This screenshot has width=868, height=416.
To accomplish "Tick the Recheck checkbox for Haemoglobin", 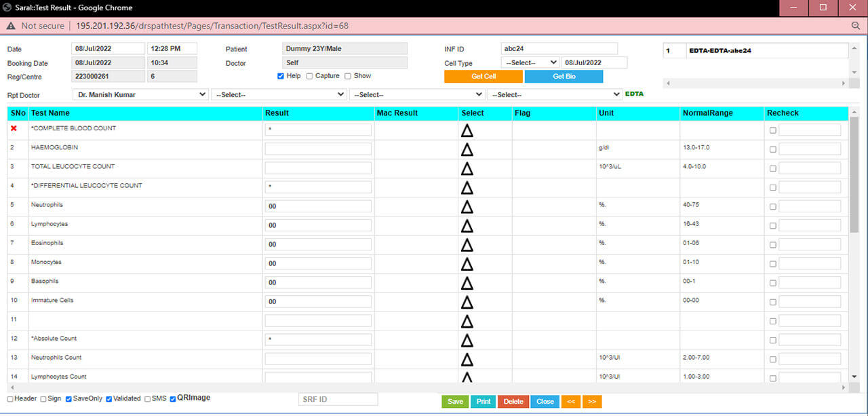I will [x=773, y=149].
